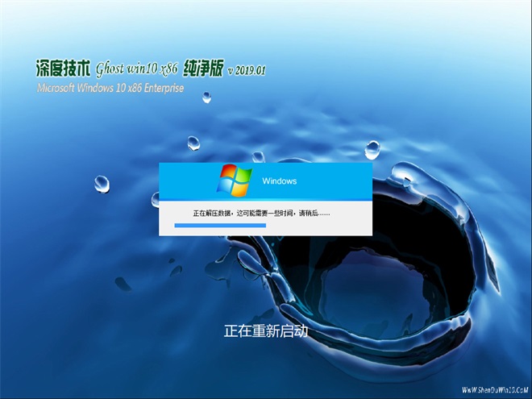Image resolution: width=532 pixels, height=399 pixels.
Task: Click the www.ShenDuWin10.CoM watermark link
Action: coord(488,390)
